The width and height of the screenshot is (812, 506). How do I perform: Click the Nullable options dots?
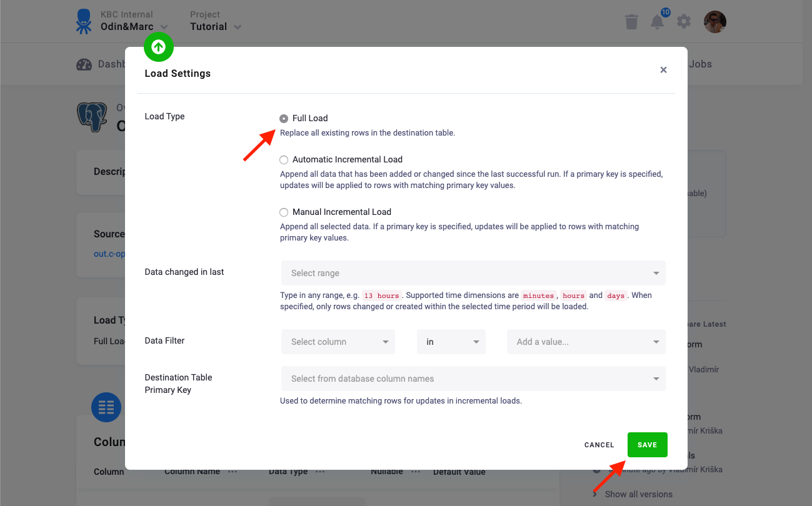416,472
